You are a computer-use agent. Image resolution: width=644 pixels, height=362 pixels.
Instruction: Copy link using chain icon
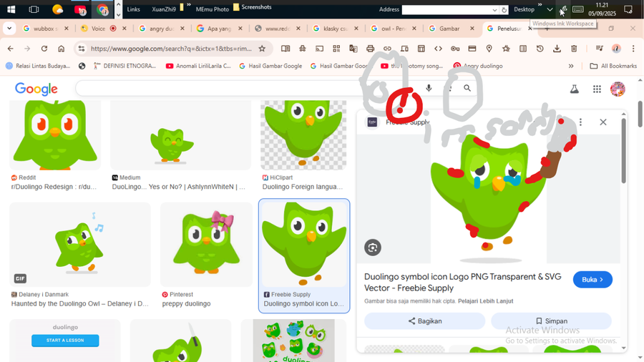387,49
